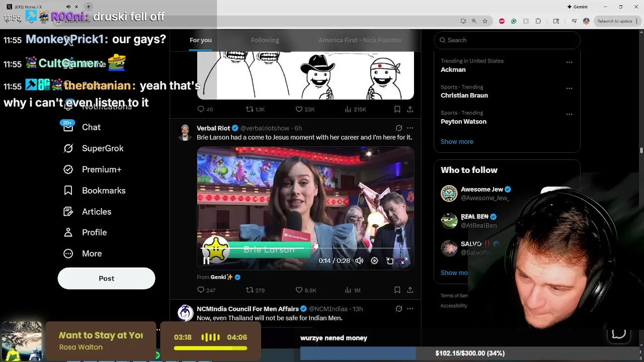Repost the cartoon post with 1.1K reposts

[255, 109]
